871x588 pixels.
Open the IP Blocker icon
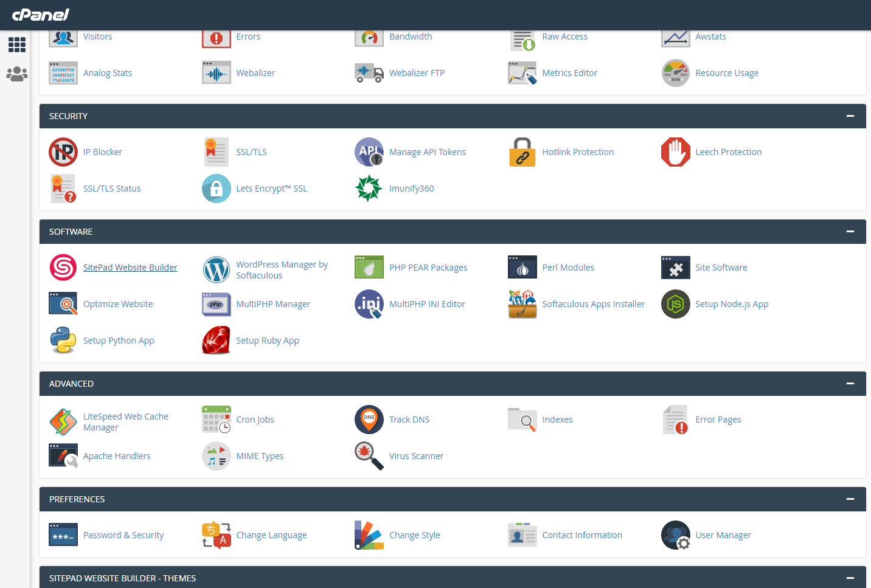63,152
